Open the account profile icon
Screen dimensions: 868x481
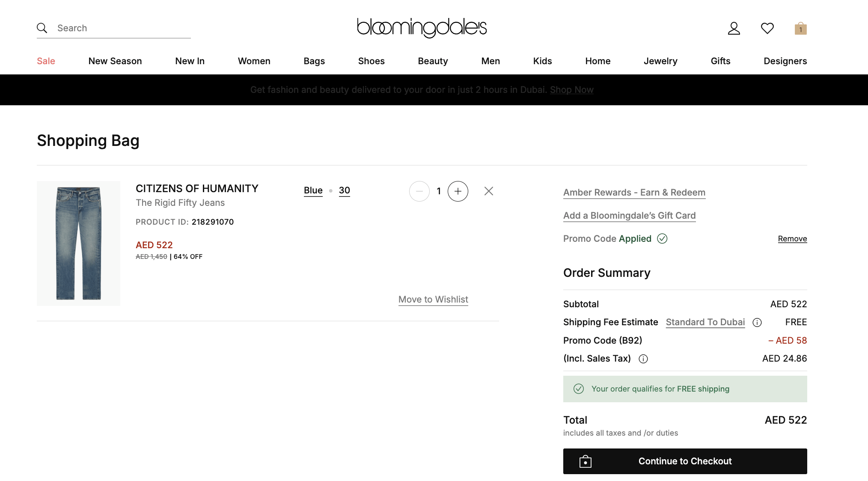[734, 28]
